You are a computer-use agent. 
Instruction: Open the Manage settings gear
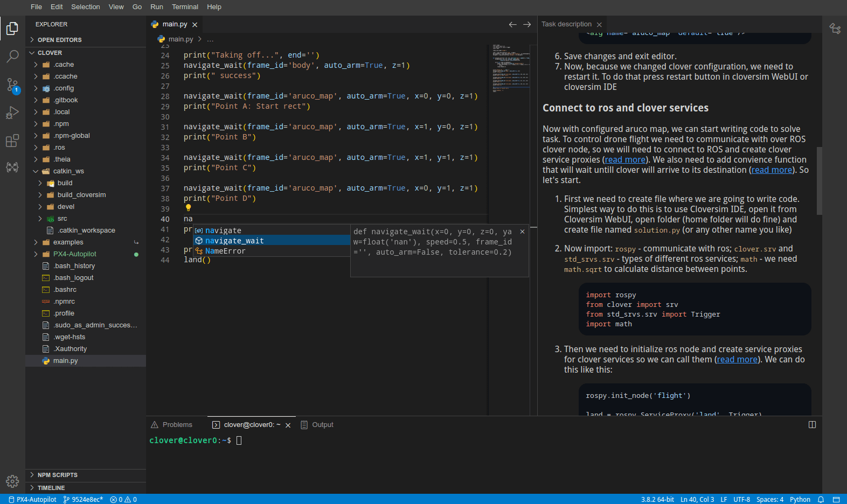[12, 481]
